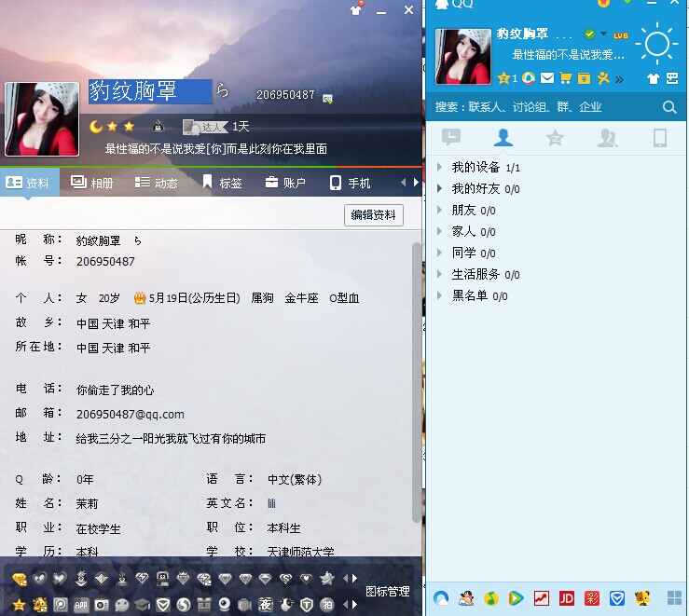689x616 pixels.
Task: Open Qzone star icon in QQ panel header
Action: 503,78
